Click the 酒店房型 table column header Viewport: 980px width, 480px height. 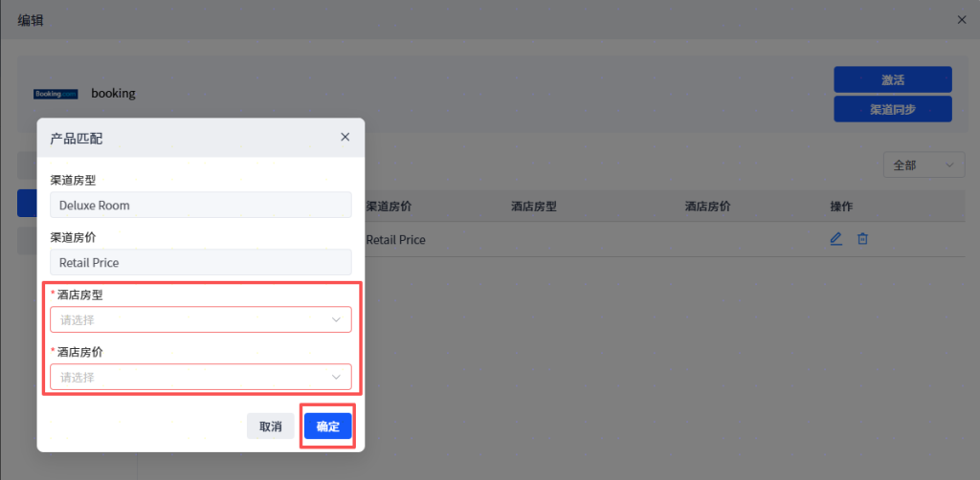(534, 207)
